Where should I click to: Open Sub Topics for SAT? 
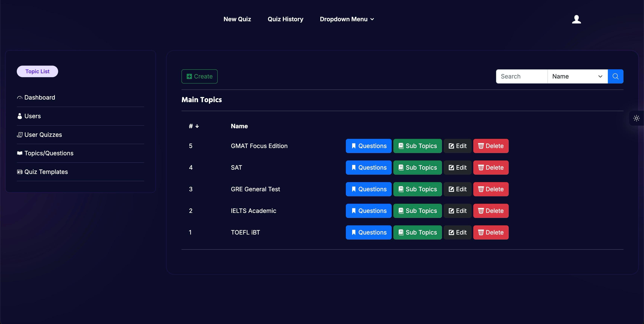coord(417,168)
